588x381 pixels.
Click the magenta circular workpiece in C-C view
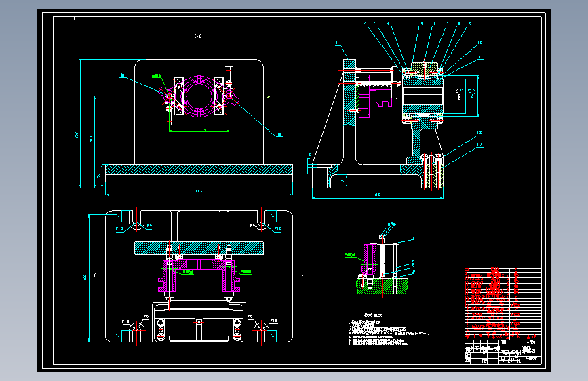[x=199, y=96]
